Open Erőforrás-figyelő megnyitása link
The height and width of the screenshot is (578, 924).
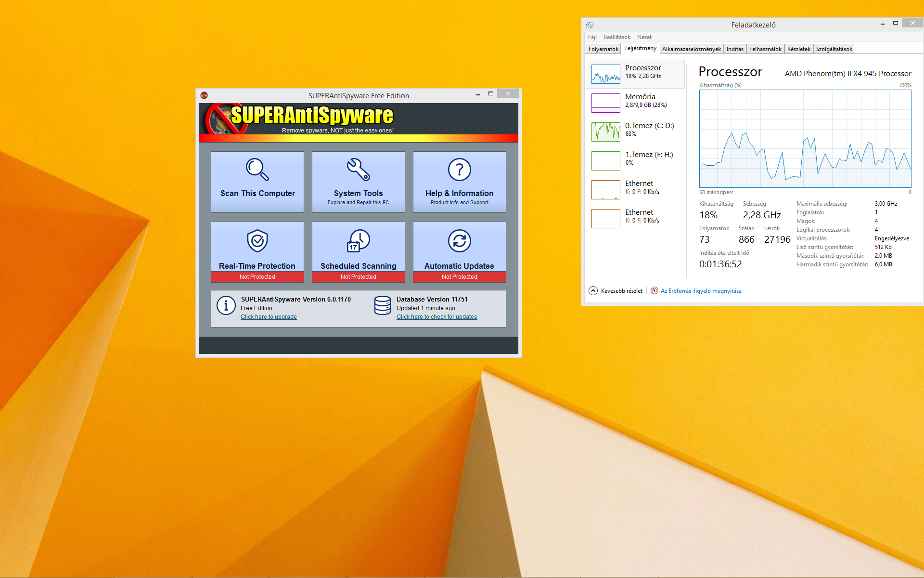[x=700, y=291]
